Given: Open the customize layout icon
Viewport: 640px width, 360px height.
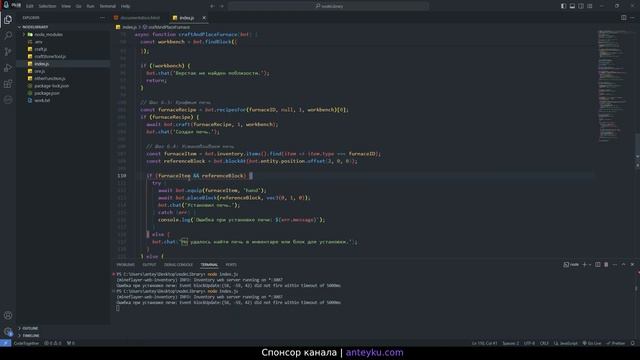Looking at the screenshot, I should pos(590,6).
